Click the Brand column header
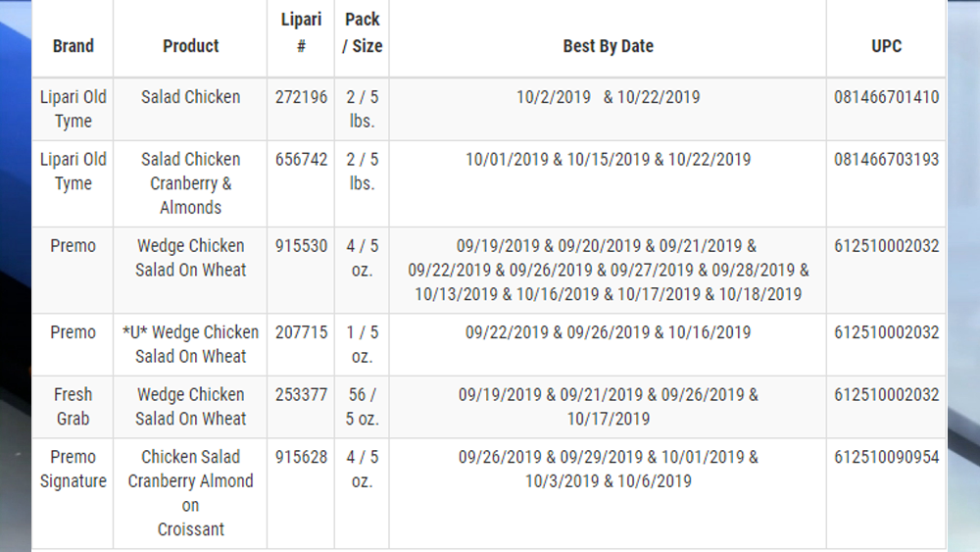980x552 pixels. (x=73, y=46)
